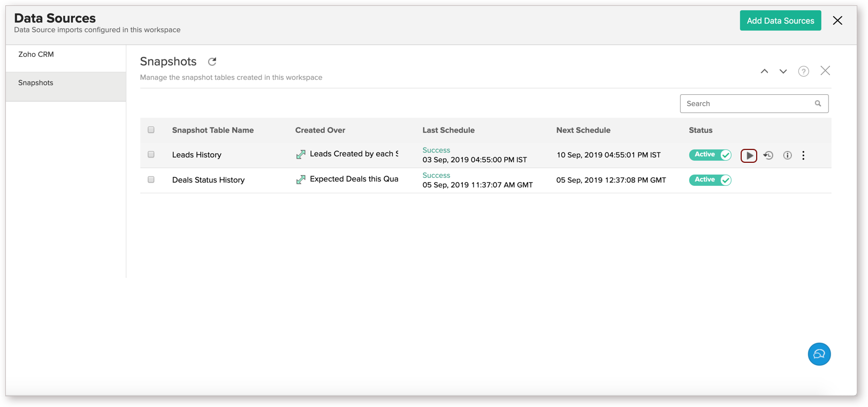Select Zoho CRM in the sidebar
This screenshot has height=407, width=868.
pos(36,55)
